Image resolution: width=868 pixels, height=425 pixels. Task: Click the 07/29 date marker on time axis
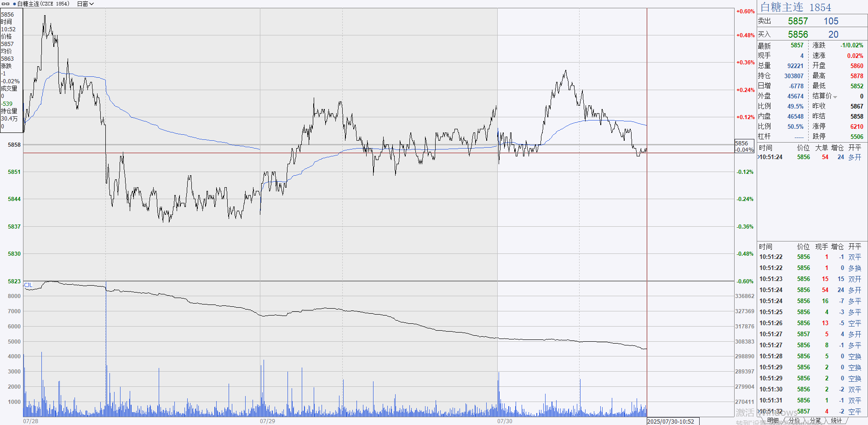267,421
